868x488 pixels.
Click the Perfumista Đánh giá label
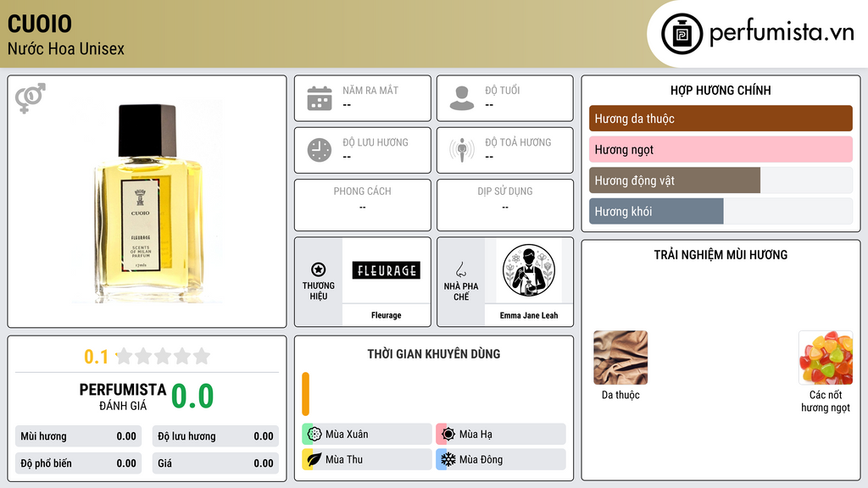[122, 396]
